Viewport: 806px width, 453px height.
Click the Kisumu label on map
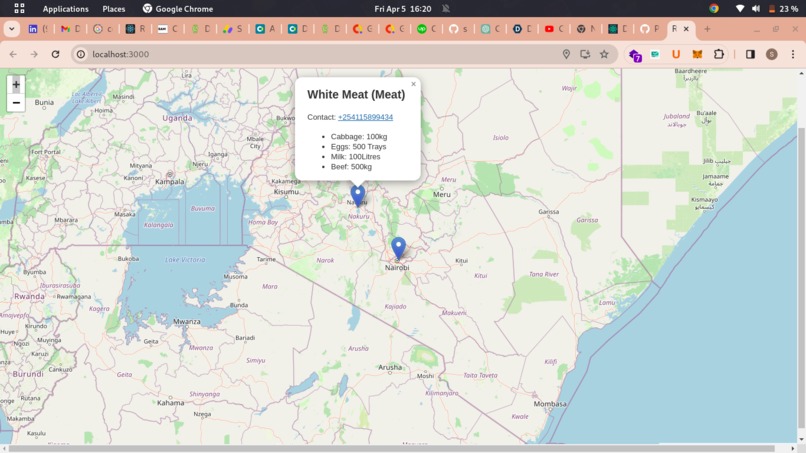coord(286,192)
